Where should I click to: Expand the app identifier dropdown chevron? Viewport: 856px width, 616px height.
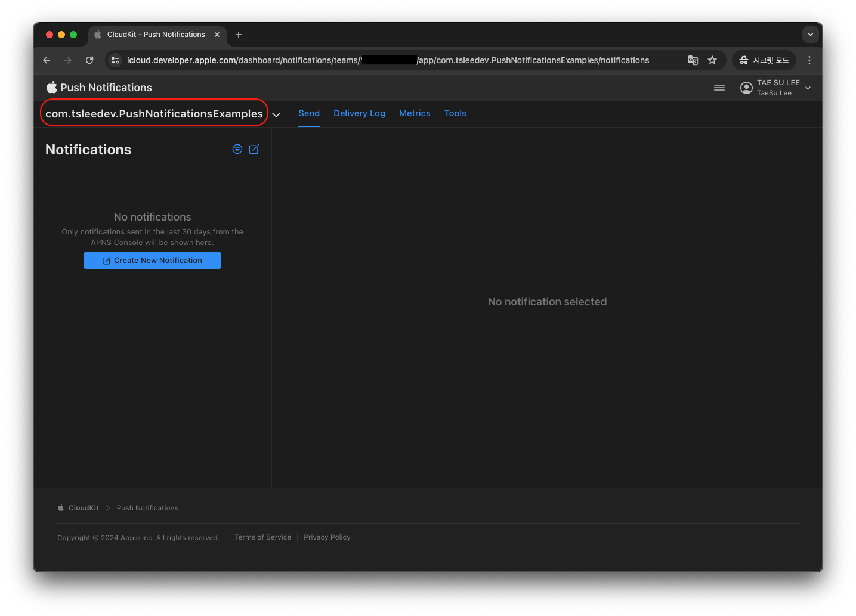pos(276,114)
